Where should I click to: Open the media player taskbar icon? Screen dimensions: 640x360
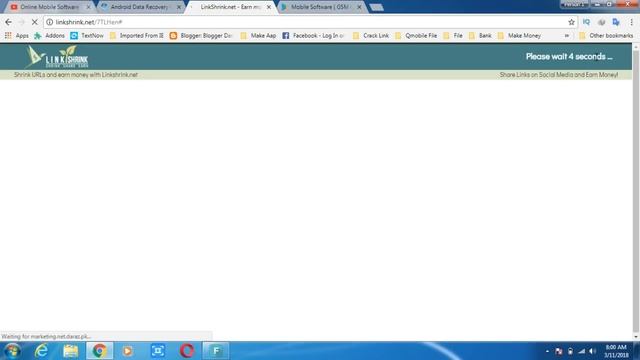(127, 351)
